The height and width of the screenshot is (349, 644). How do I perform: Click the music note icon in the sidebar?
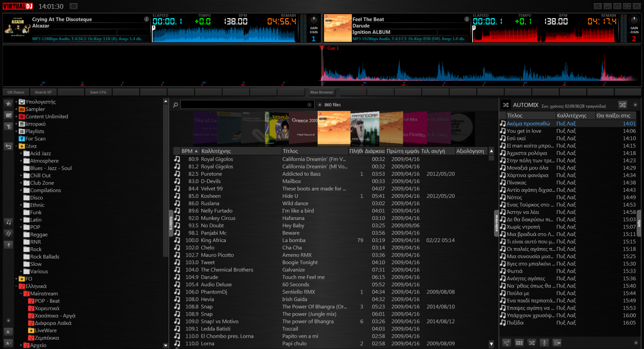point(8,222)
